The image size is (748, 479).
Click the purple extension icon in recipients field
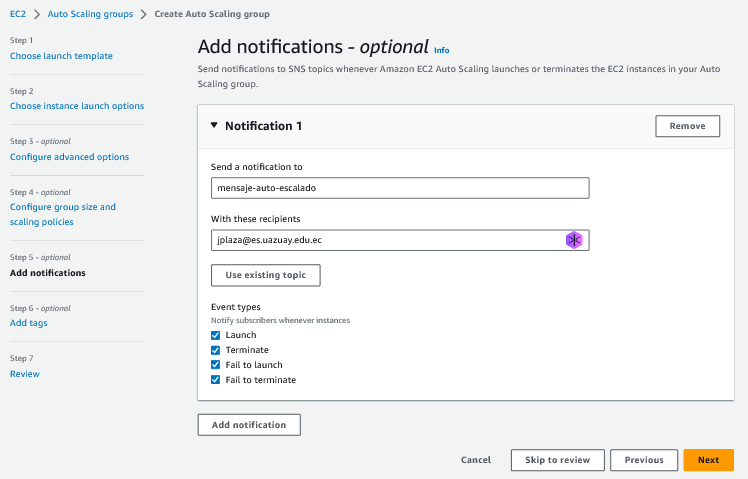[574, 240]
